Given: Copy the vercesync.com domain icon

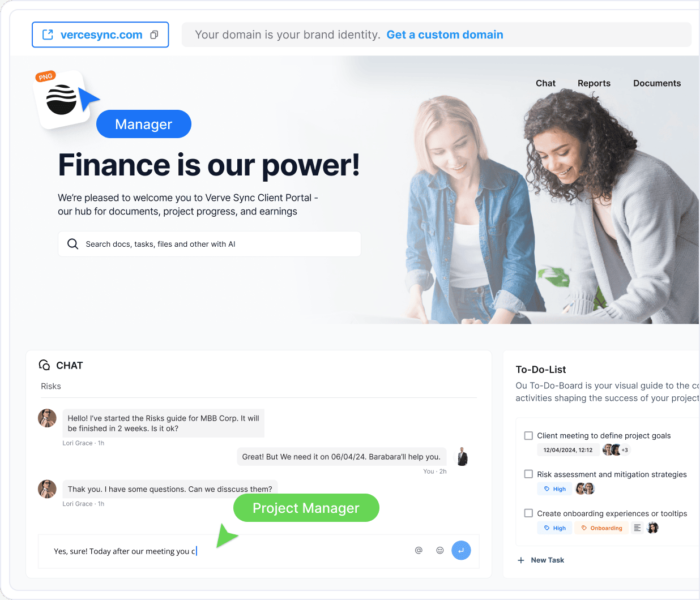Looking at the screenshot, I should [x=154, y=35].
